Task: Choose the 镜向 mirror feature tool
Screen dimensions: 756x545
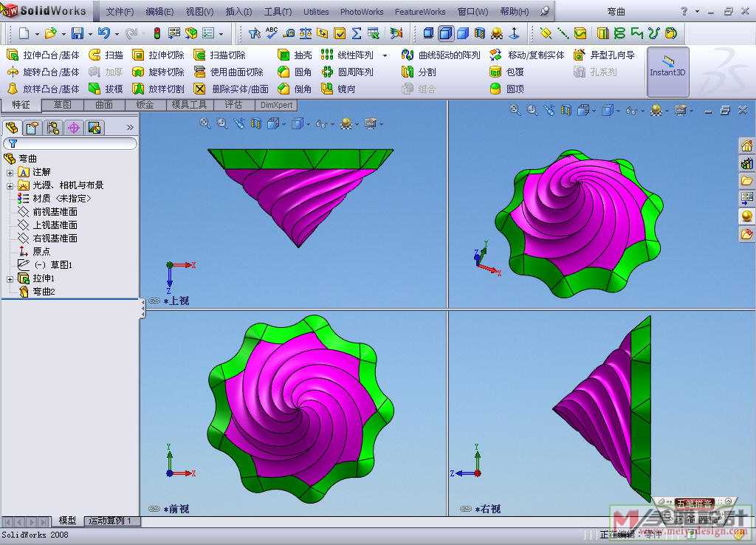Action: (339, 89)
